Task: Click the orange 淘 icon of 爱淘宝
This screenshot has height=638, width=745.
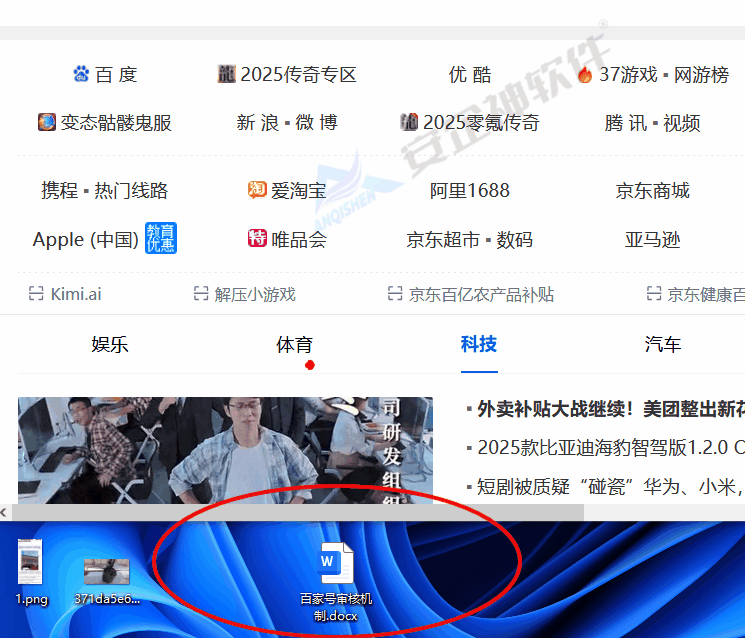Action: pyautogui.click(x=257, y=190)
